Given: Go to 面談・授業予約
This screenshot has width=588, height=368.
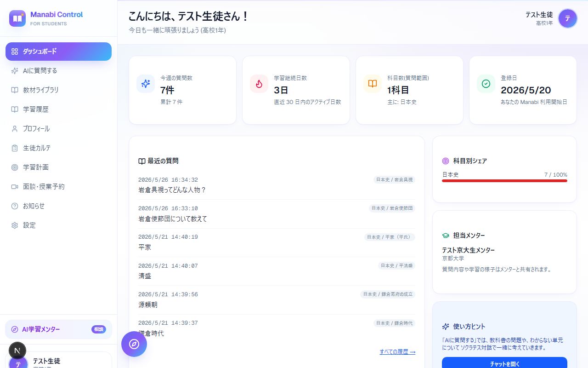Looking at the screenshot, I should (x=58, y=187).
